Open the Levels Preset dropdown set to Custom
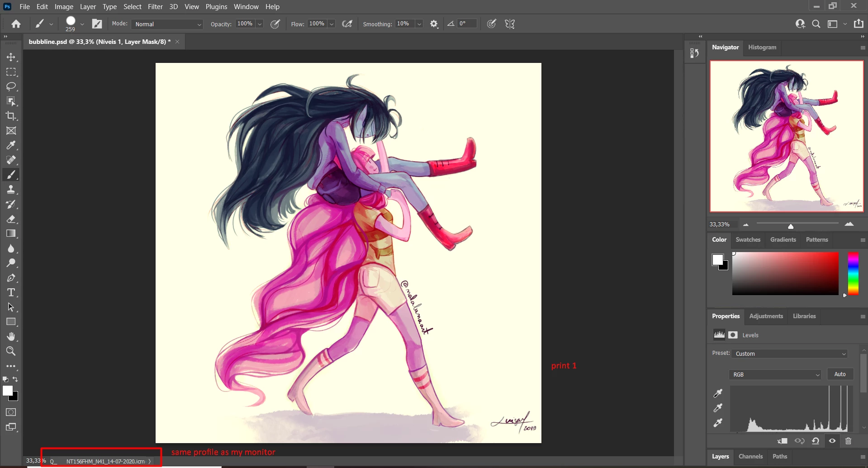The width and height of the screenshot is (868, 468). point(790,353)
